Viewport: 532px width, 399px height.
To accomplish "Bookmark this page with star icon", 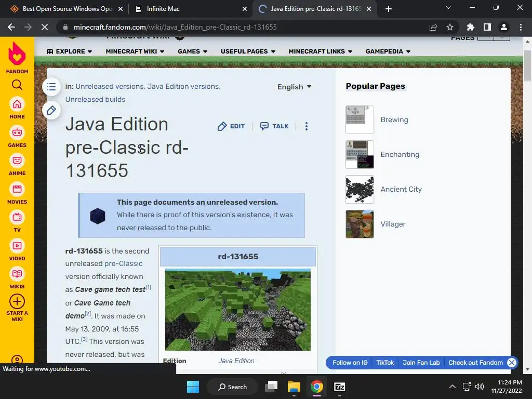I will tap(450, 27).
